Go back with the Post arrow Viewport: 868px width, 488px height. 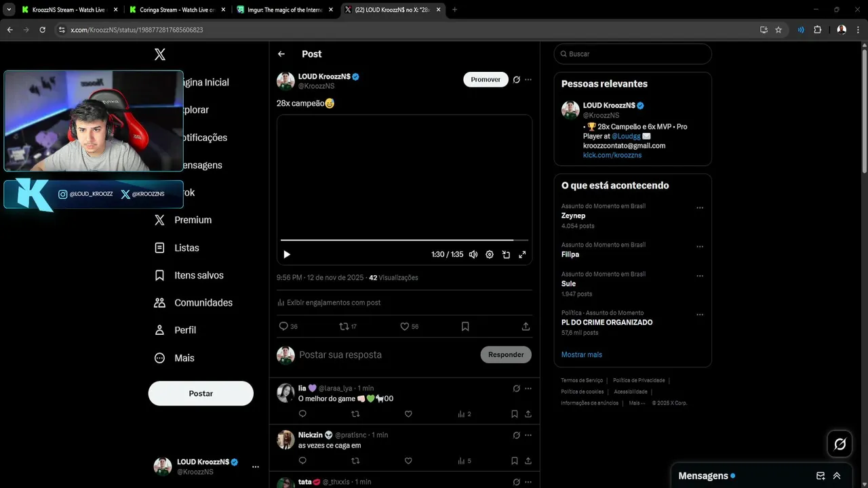[x=281, y=54]
